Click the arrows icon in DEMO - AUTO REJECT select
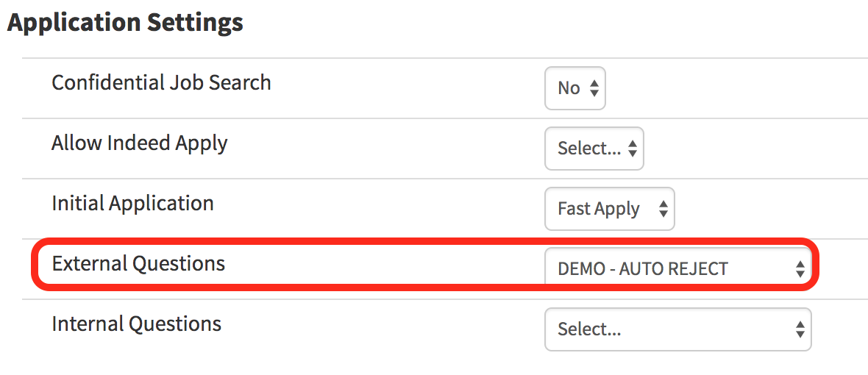This screenshot has height=375, width=868. tap(800, 270)
